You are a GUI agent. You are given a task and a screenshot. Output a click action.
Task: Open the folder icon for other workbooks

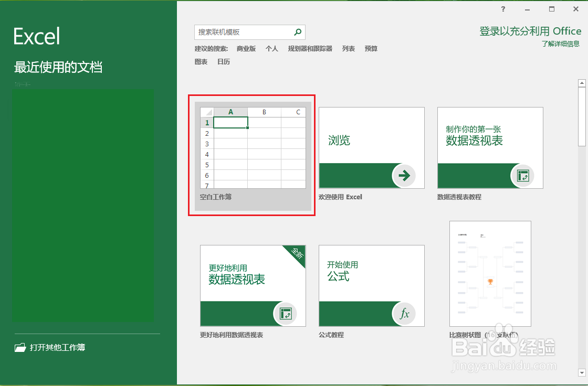20,347
